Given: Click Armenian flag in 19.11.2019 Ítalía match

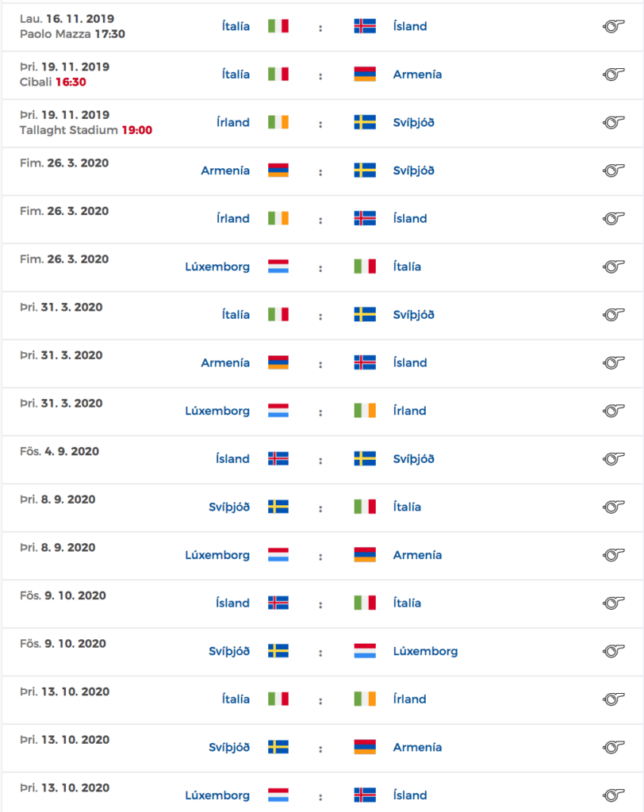Looking at the screenshot, I should tap(365, 74).
